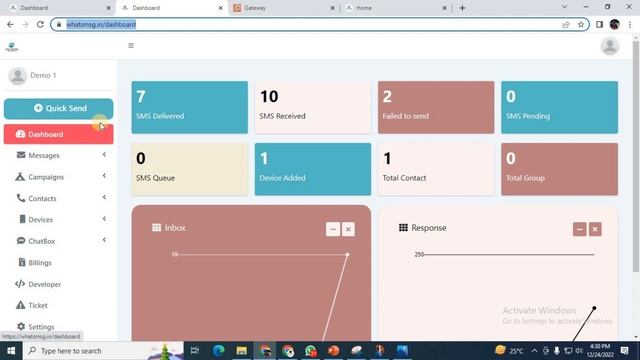Click the browser address bar URL

101,24
